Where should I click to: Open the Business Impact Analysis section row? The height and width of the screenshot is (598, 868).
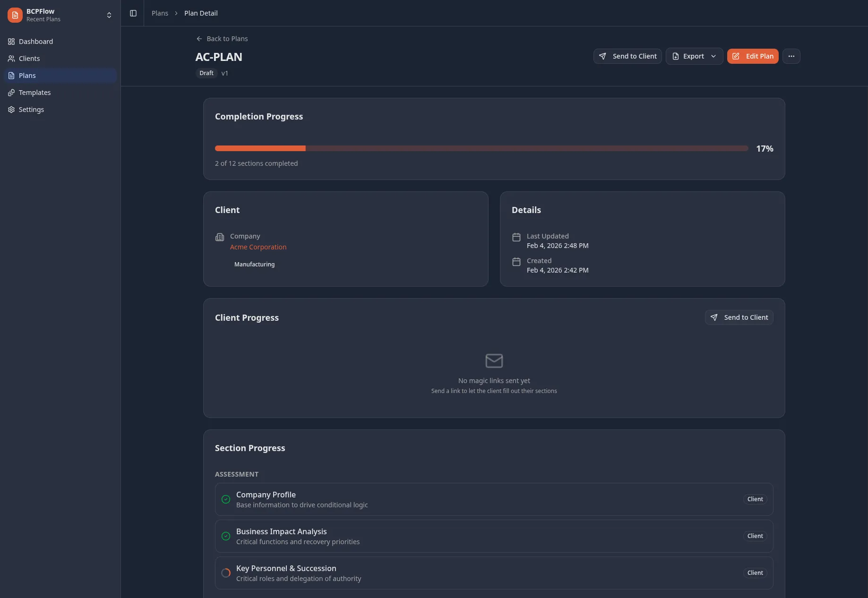(494, 536)
